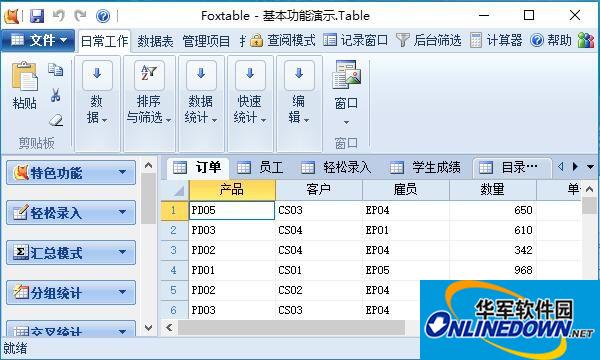Image resolution: width=600 pixels, height=360 pixels.
Task: Expand the 轻松录入 sidebar panel
Action: (x=71, y=213)
